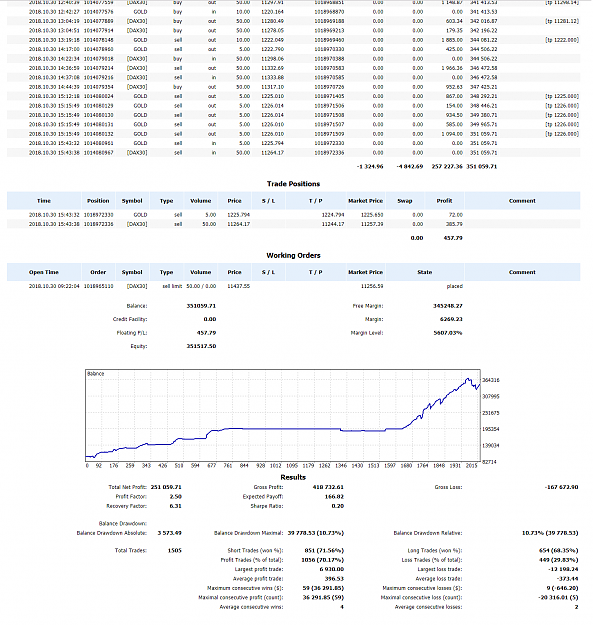593x625 pixels.
Task: Click the balance curve chart
Action: pyautogui.click(x=283, y=416)
